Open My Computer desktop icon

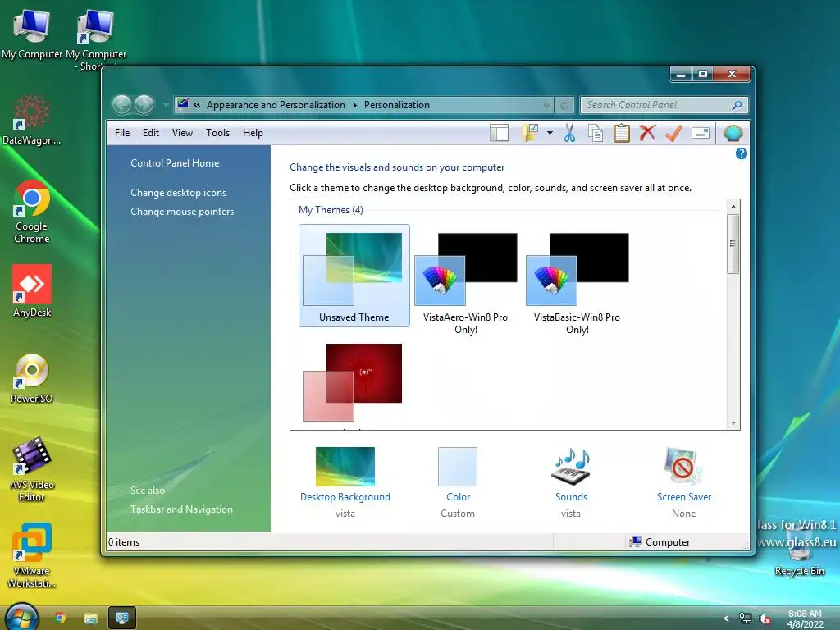click(32, 34)
